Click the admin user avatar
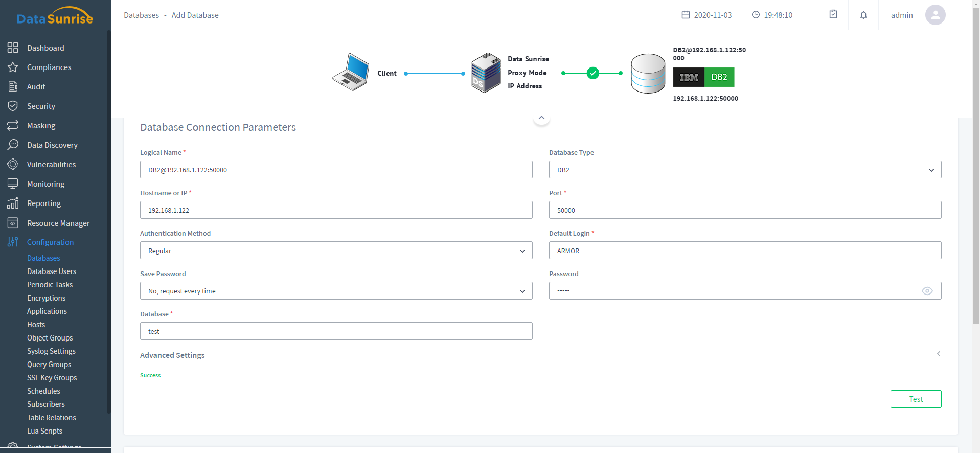Viewport: 980px width, 453px height. [935, 15]
